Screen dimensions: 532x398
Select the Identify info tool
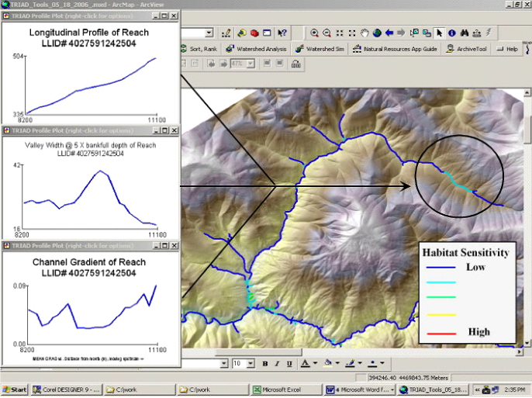[451, 33]
